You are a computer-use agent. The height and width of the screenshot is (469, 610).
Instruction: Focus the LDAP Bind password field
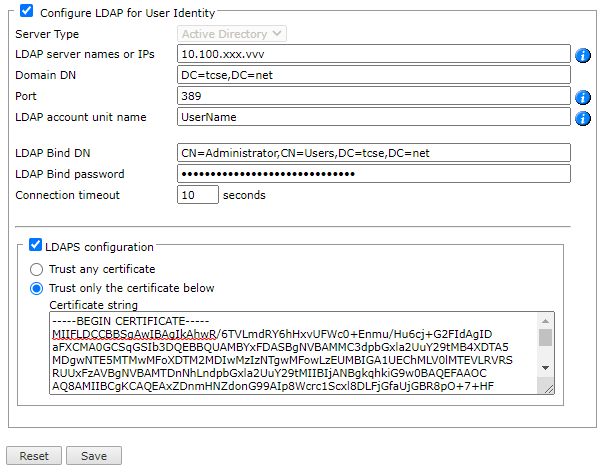pyautogui.click(x=373, y=174)
